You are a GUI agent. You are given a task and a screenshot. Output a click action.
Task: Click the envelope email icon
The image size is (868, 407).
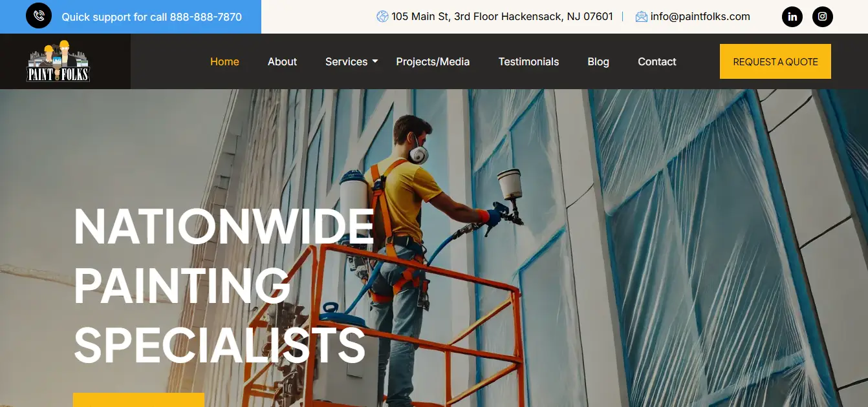[642, 17]
